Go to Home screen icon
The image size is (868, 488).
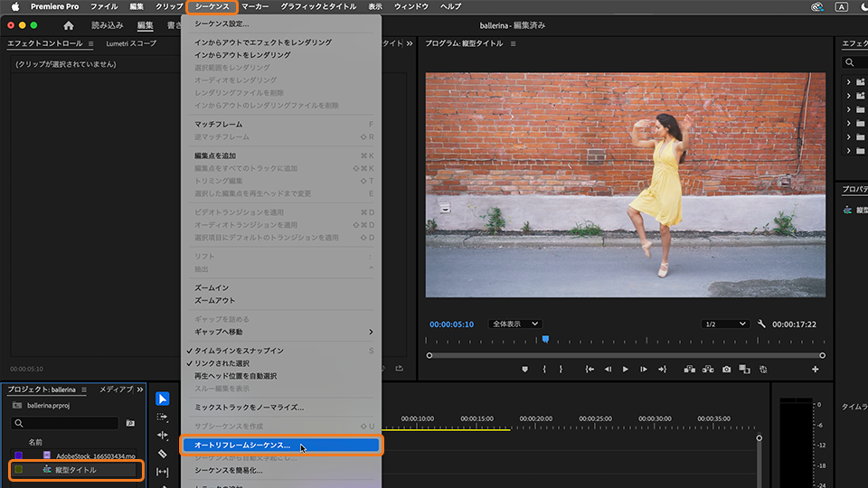click(x=69, y=25)
